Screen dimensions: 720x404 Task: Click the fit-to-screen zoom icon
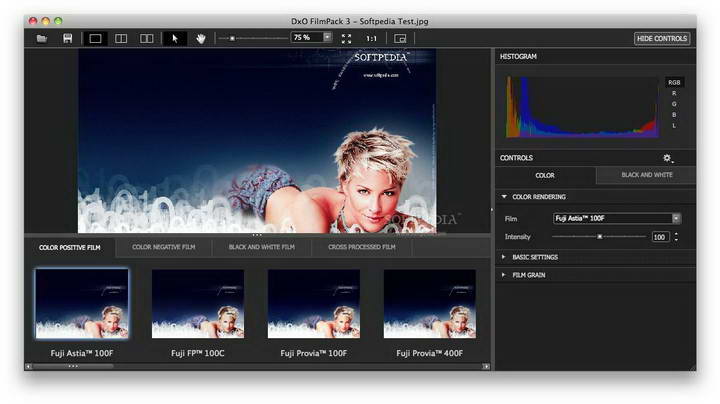pos(346,38)
